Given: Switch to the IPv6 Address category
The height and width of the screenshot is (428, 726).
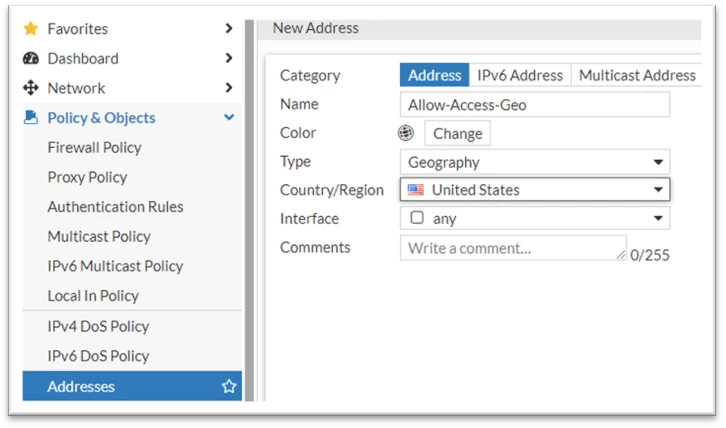Looking at the screenshot, I should (x=520, y=75).
